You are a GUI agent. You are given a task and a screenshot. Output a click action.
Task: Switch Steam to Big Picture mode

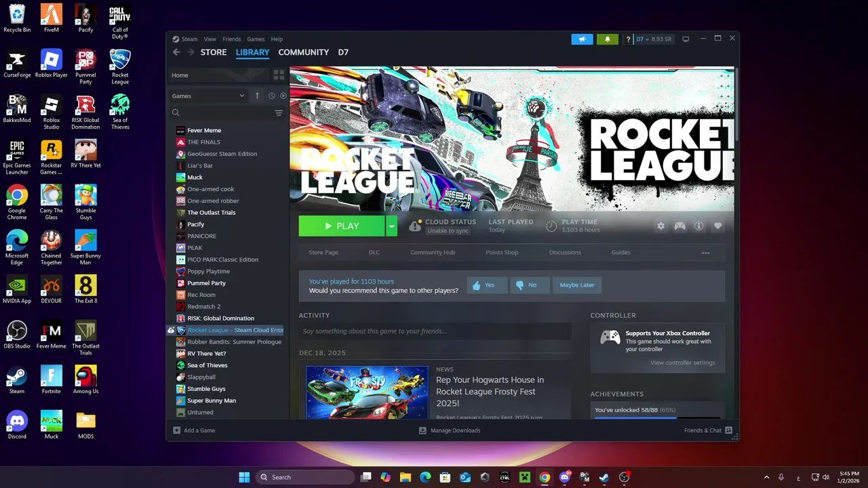(686, 39)
